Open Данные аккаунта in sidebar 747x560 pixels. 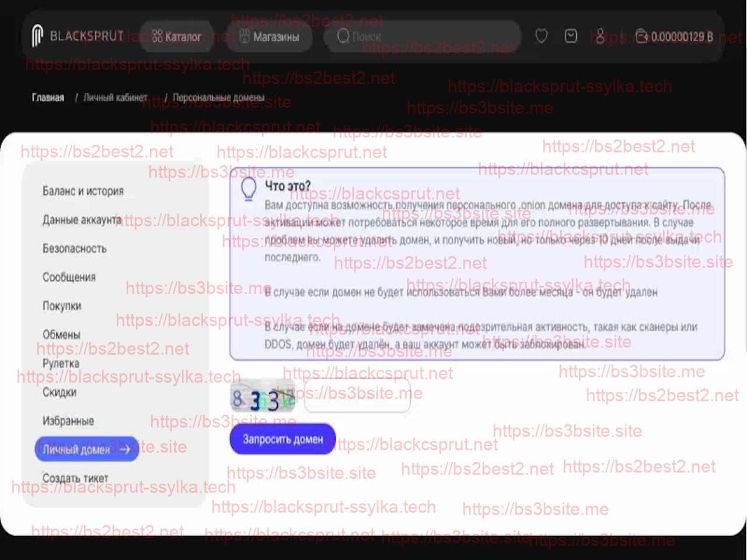pos(82,219)
